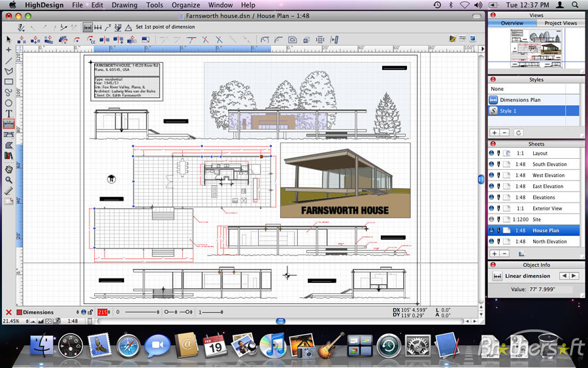Image resolution: width=588 pixels, height=368 pixels.
Task: Click the Overview drawing thumbnail
Action: click(x=536, y=48)
